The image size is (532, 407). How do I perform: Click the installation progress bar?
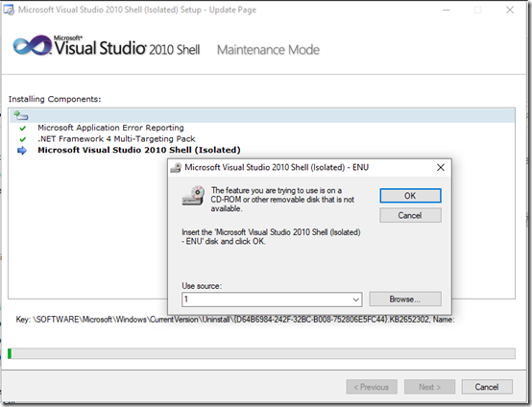tap(261, 353)
